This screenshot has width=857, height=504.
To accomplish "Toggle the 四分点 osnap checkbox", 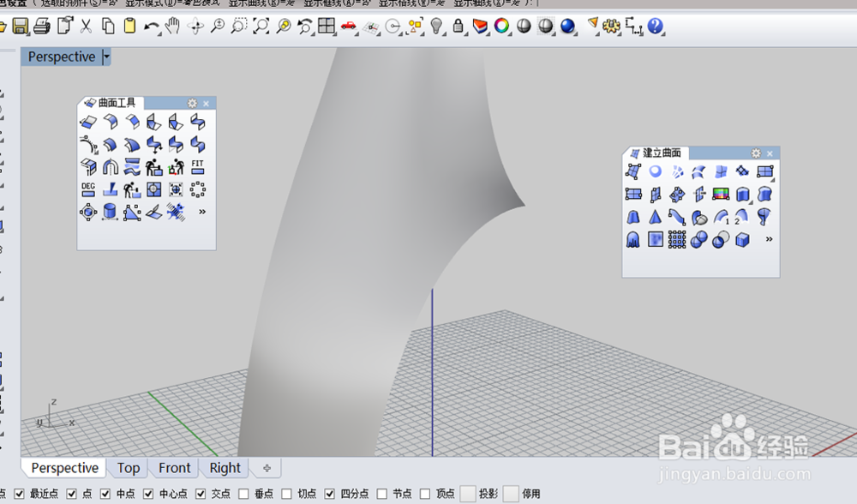I will (x=330, y=494).
